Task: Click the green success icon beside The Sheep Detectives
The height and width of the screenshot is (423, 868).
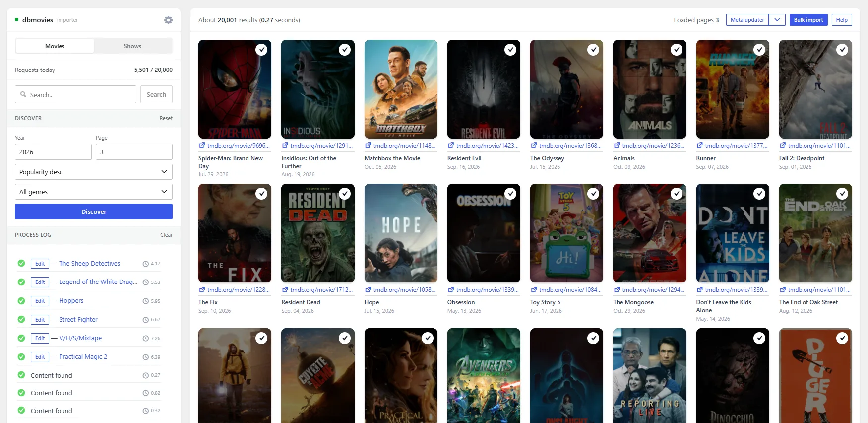Action: [21, 263]
